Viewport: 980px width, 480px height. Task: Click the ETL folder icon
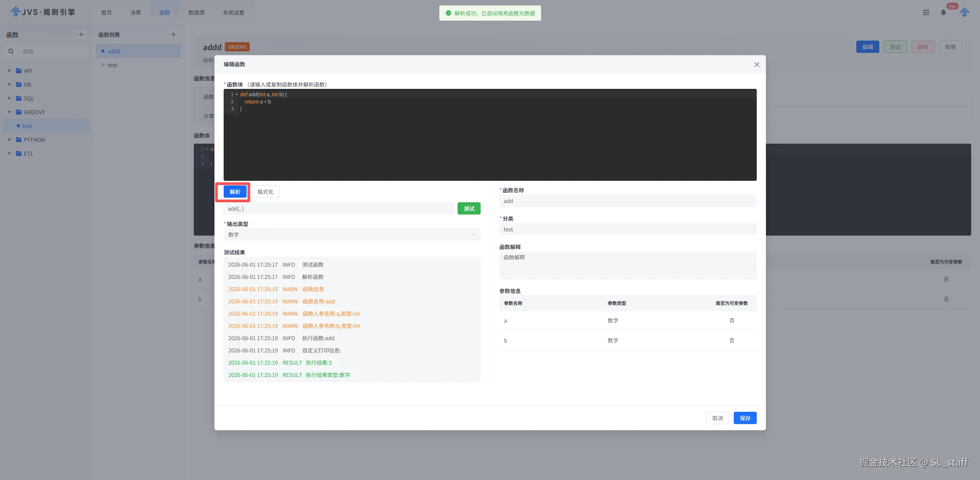coord(19,154)
